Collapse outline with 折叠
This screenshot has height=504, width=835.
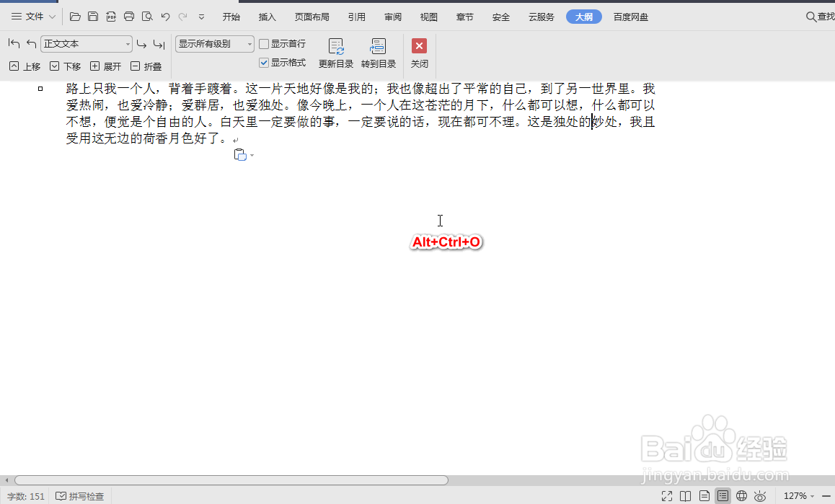(146, 66)
